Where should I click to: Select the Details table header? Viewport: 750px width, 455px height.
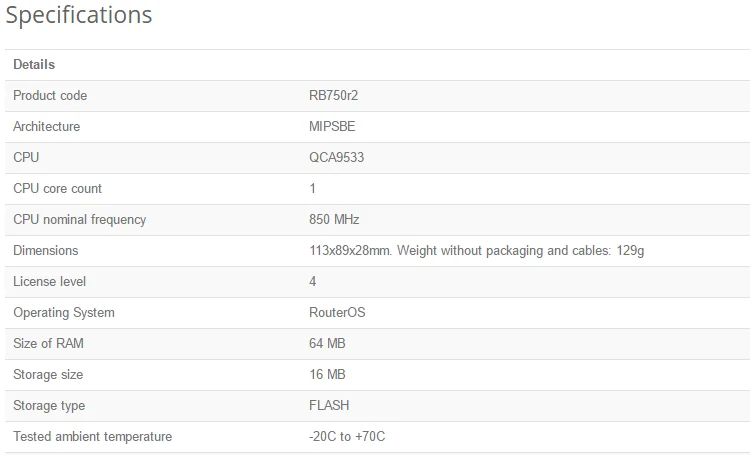point(34,65)
